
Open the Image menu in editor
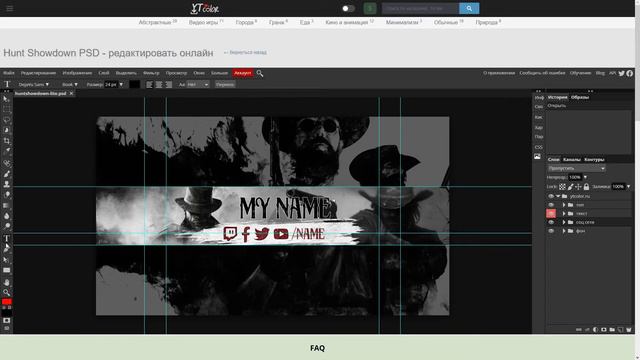(x=77, y=73)
